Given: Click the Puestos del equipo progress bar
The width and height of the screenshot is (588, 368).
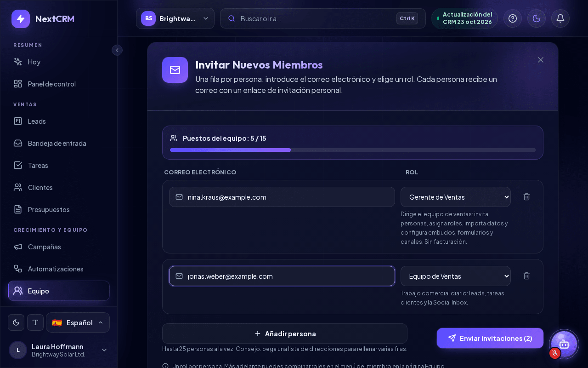Looking at the screenshot, I should point(353,150).
